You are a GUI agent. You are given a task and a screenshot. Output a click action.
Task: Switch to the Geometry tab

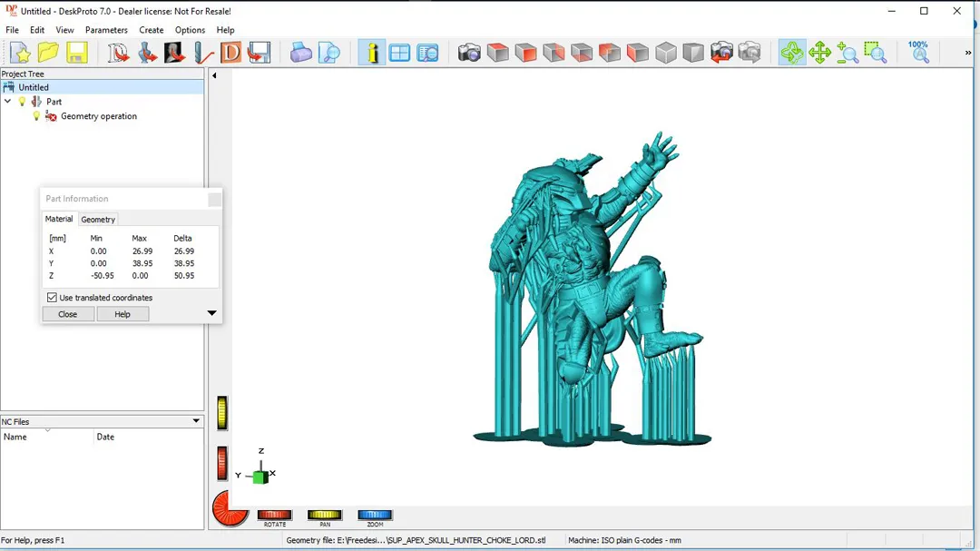click(98, 220)
